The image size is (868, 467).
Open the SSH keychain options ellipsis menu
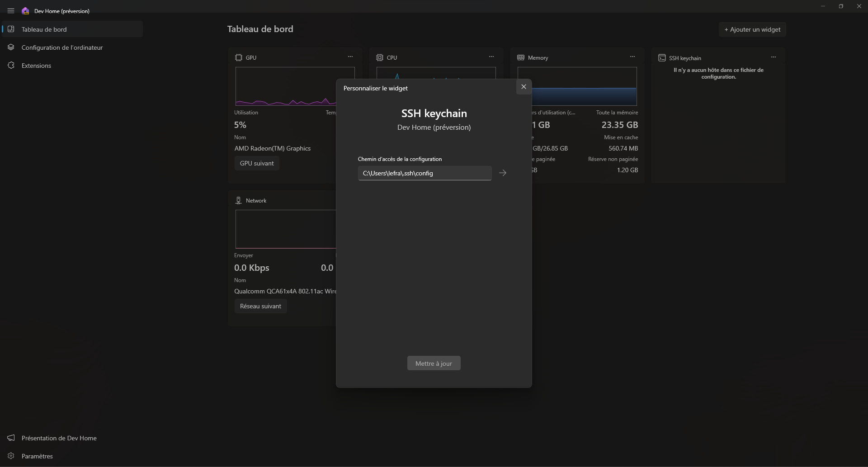click(774, 57)
